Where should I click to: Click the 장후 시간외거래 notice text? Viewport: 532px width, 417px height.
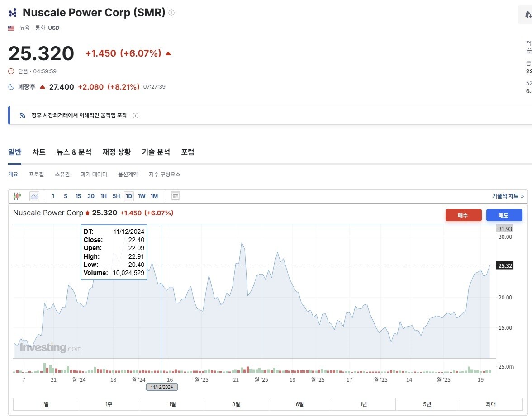pyautogui.click(x=79, y=115)
